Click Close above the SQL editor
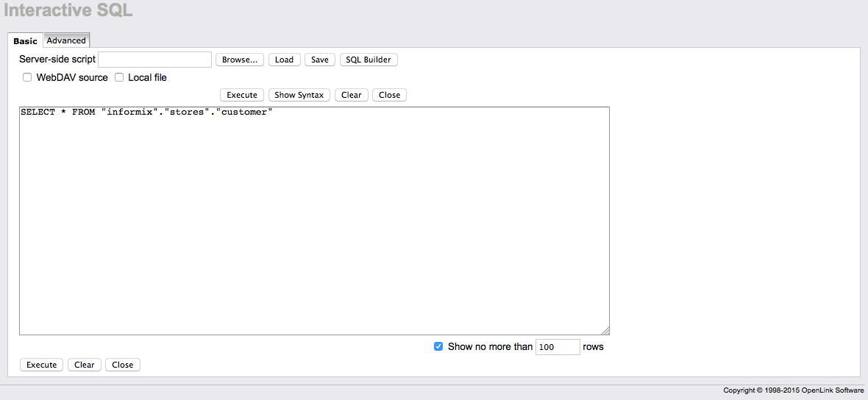 click(x=389, y=95)
